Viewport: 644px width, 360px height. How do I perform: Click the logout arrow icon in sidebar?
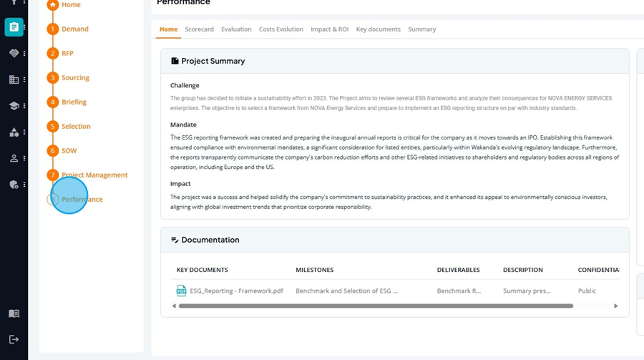tap(14, 339)
